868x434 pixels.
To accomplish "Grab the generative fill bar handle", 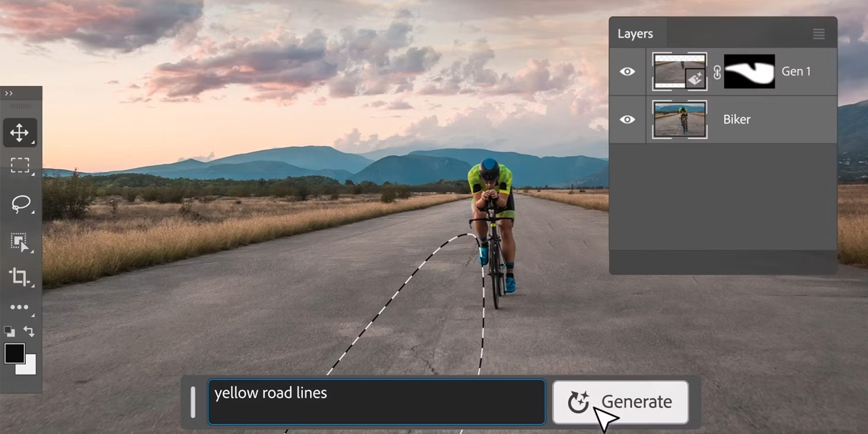I will coord(193,402).
